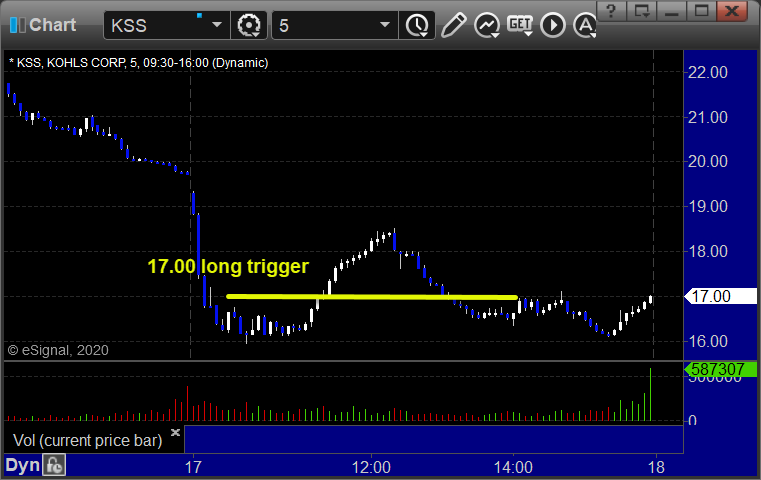Click the Chart window icon

tap(17, 25)
